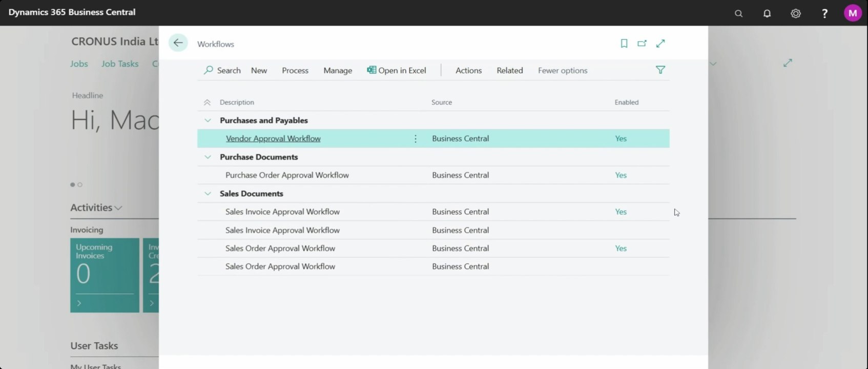Switch to the second headline dot

(80, 184)
